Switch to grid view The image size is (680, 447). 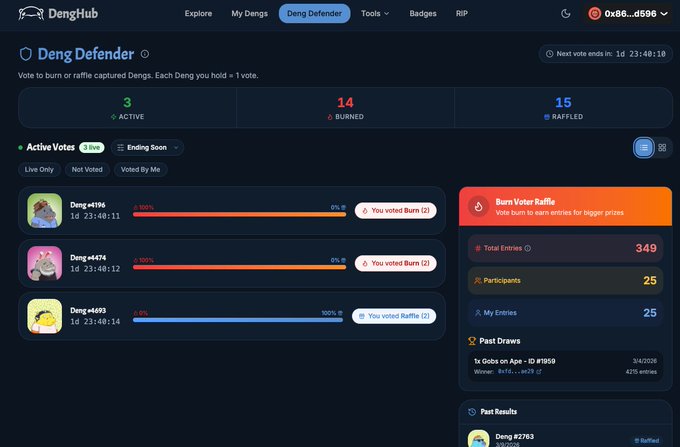(662, 148)
